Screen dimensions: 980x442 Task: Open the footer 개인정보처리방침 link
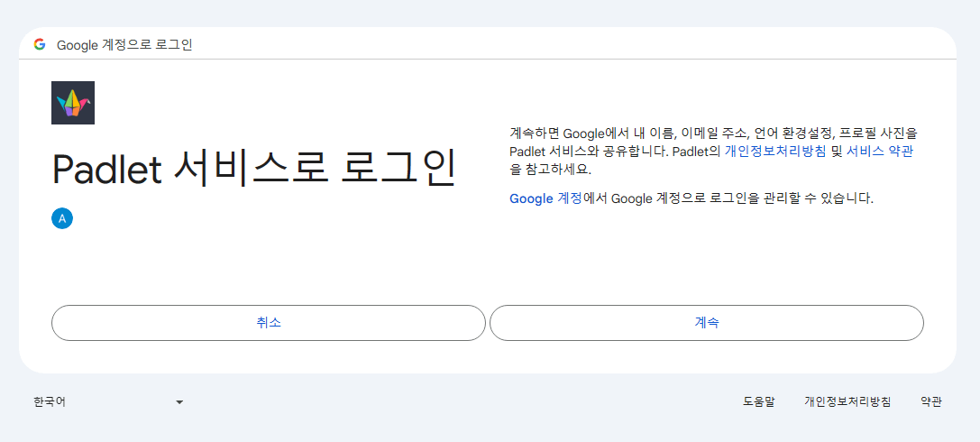coord(847,402)
